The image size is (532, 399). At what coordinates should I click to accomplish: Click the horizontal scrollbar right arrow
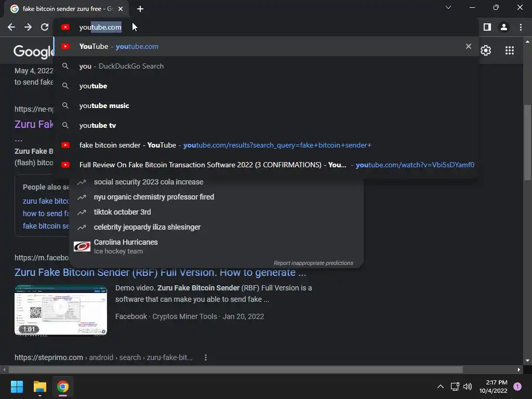[519, 369]
